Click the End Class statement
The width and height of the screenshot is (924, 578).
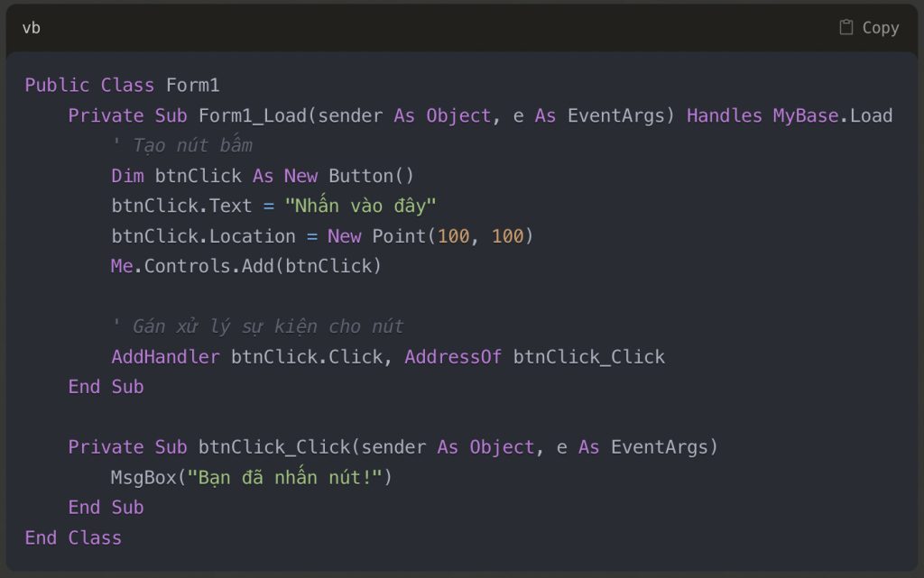click(x=73, y=537)
